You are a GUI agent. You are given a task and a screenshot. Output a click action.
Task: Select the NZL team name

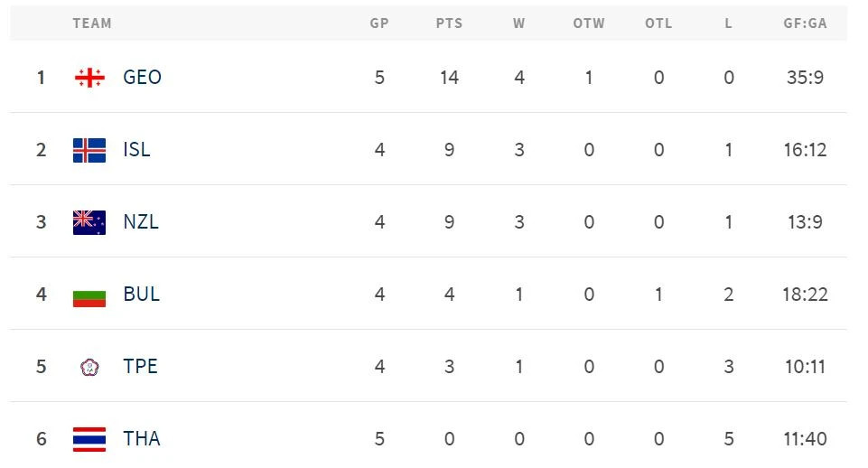[141, 222]
